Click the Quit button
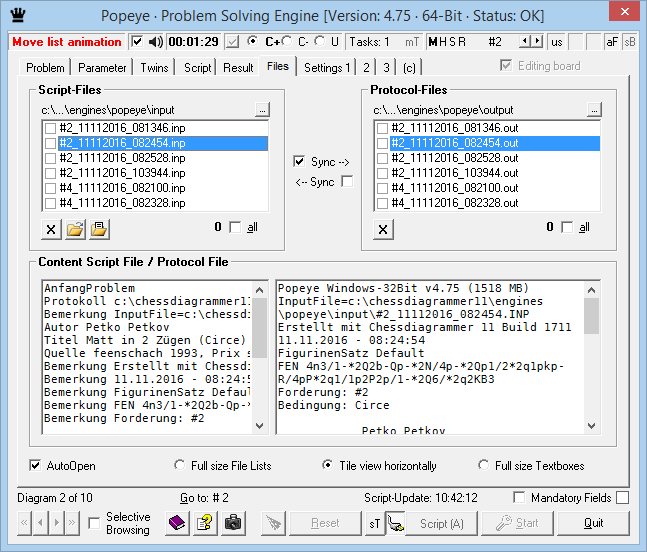The image size is (647, 552). pyautogui.click(x=593, y=523)
